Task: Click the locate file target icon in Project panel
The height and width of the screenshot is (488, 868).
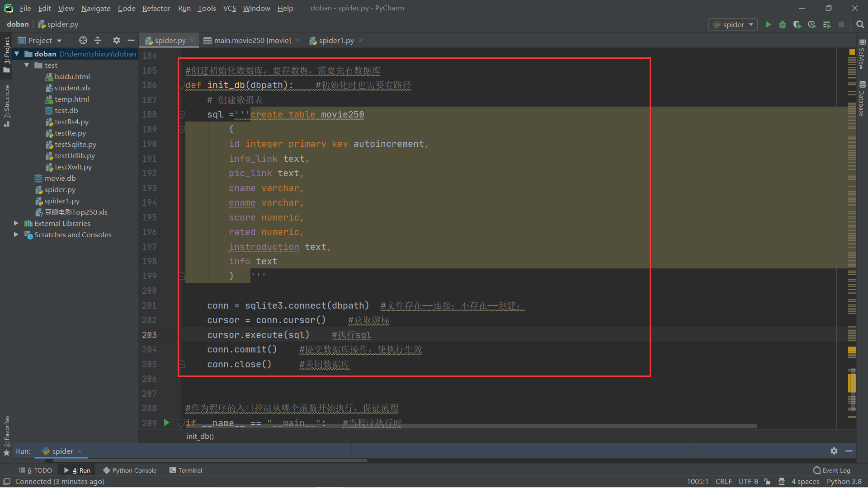Action: click(83, 40)
